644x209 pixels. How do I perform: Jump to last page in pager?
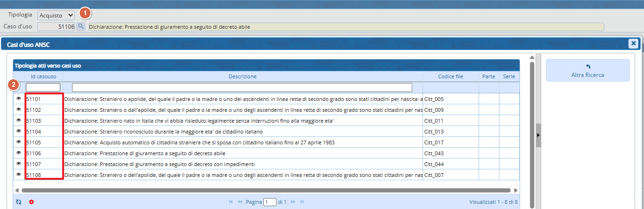(x=302, y=202)
